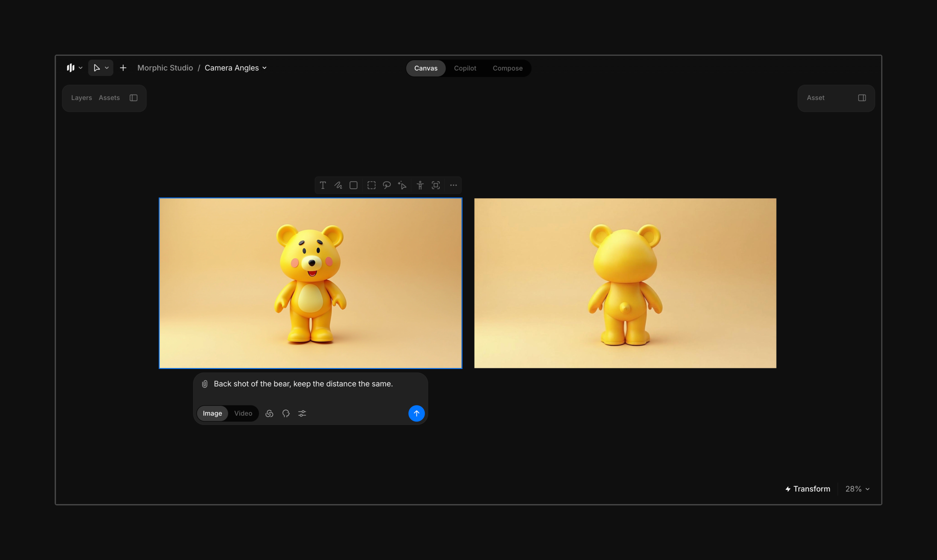Select the magic pointer selection tool

click(x=402, y=185)
